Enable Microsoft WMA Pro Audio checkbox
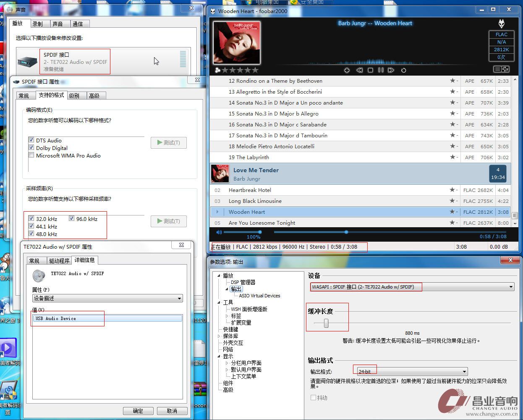The width and height of the screenshot is (523, 420). (31, 155)
